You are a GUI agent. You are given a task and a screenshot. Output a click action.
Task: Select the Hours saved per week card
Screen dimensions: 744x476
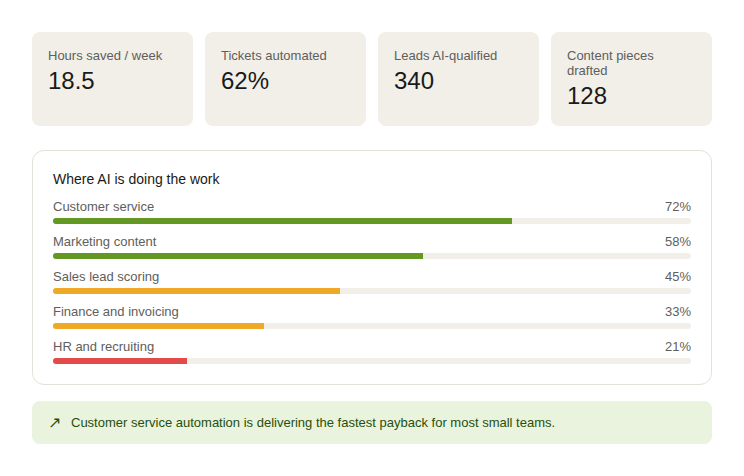(112, 79)
